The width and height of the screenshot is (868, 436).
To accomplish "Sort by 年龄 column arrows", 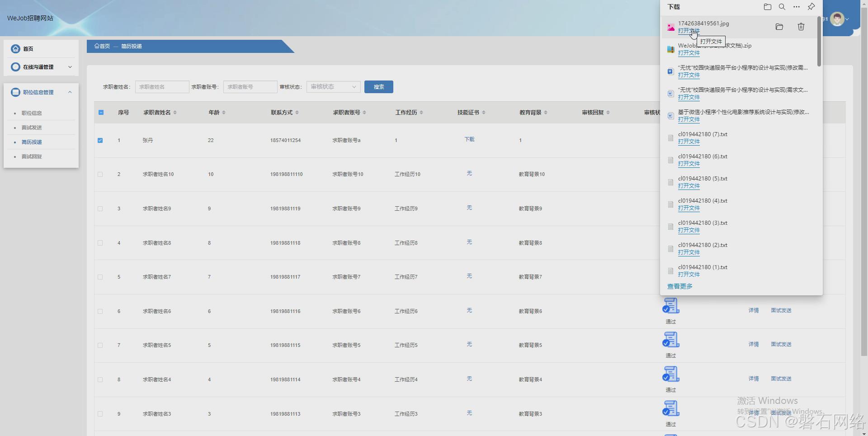I will [224, 113].
